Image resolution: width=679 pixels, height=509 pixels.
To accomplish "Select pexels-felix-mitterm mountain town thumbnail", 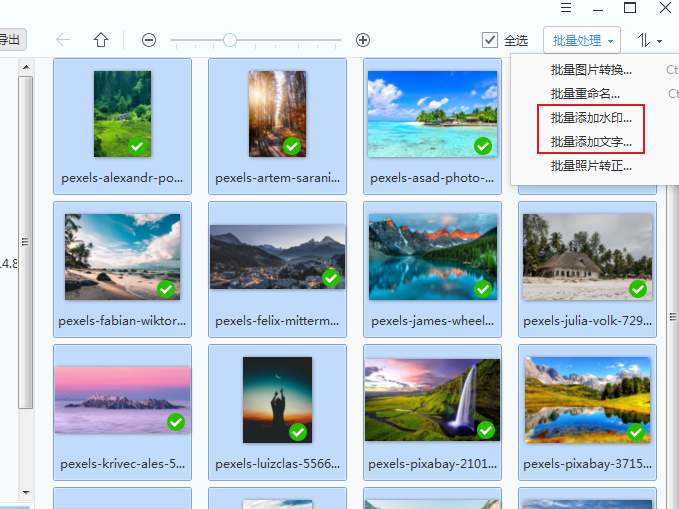I will point(278,257).
